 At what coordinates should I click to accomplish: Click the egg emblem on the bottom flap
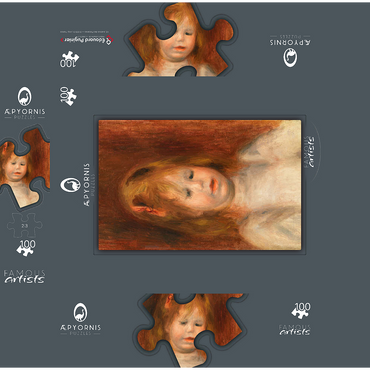click(80, 312)
